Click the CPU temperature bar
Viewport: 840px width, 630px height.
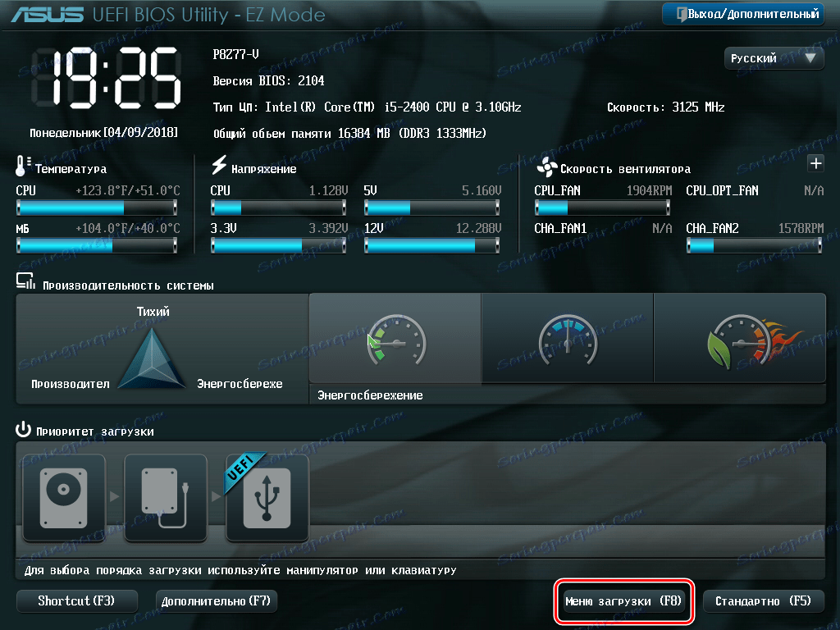coord(97,208)
